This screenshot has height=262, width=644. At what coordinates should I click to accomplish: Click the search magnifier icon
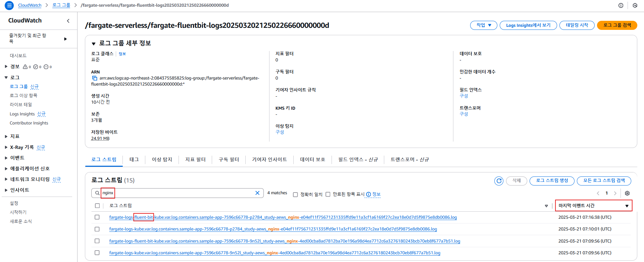[x=97, y=193]
